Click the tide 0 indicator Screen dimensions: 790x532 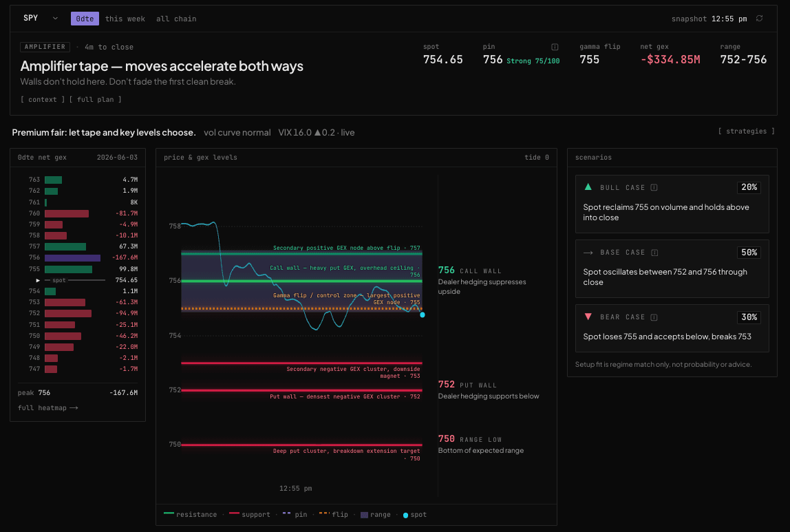[537, 157]
